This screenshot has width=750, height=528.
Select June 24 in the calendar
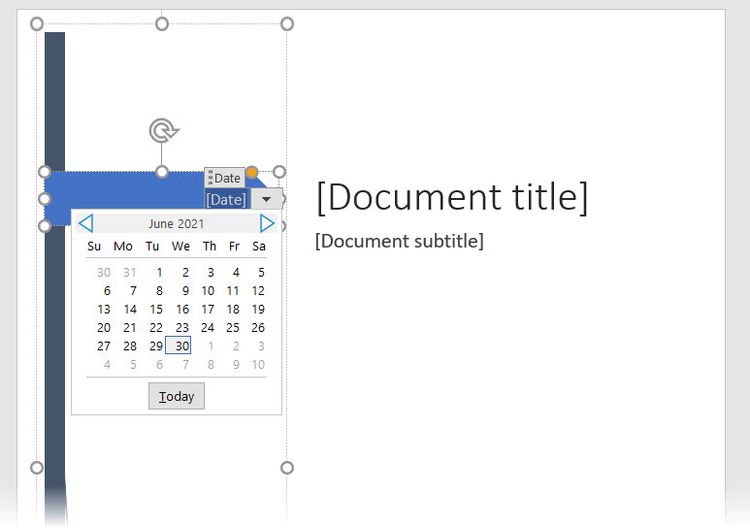click(x=207, y=328)
